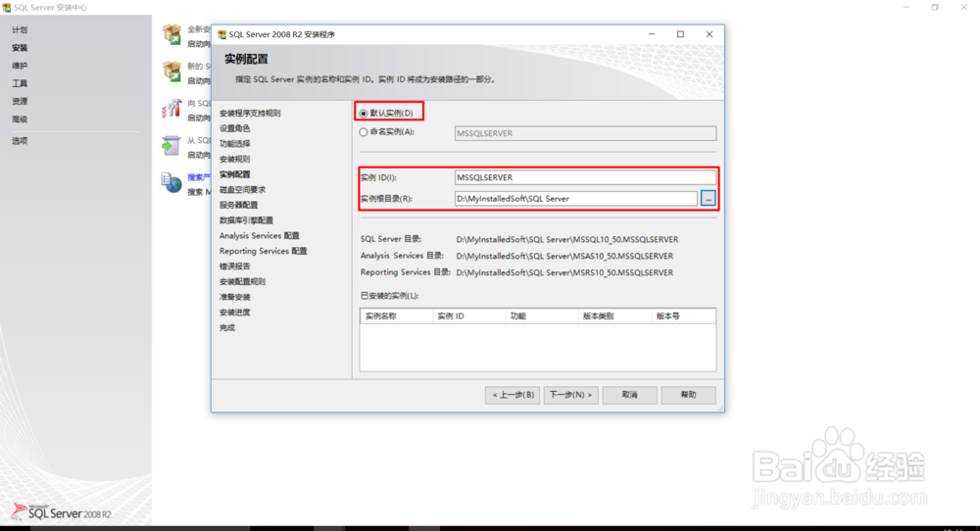This screenshot has height=531, width=980.
Task: Click the 实例名称 column header
Action: pyautogui.click(x=396, y=316)
